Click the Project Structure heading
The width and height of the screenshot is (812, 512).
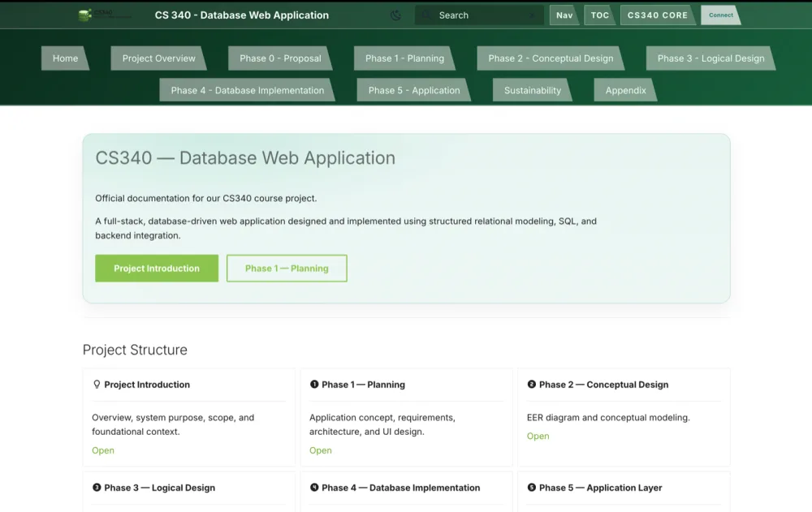pos(135,350)
